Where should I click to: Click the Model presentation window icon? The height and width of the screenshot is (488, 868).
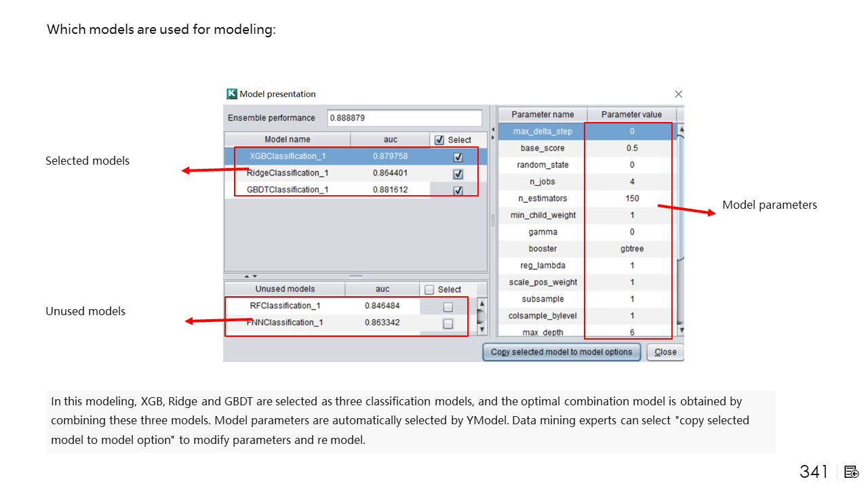pyautogui.click(x=232, y=94)
